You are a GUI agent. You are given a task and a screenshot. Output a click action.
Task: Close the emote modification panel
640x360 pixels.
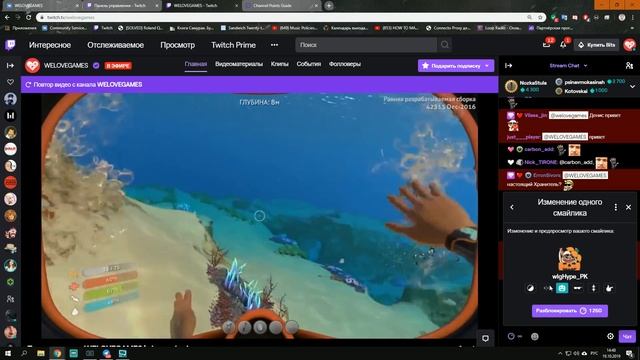629,207
